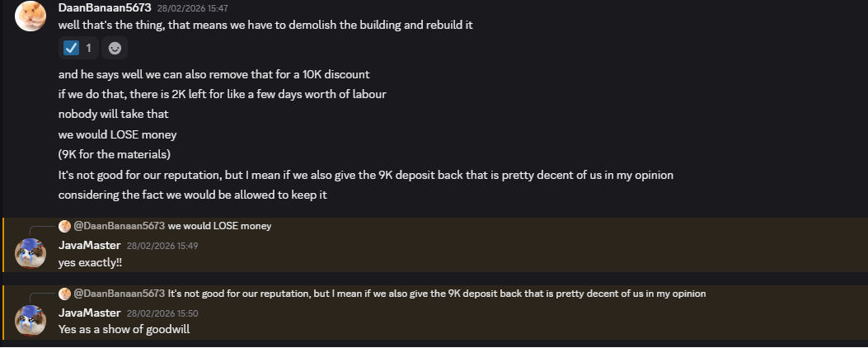Open JavaMaster username above "yes exactly!!"
Screen dimensions: 868x348
[x=90, y=245]
